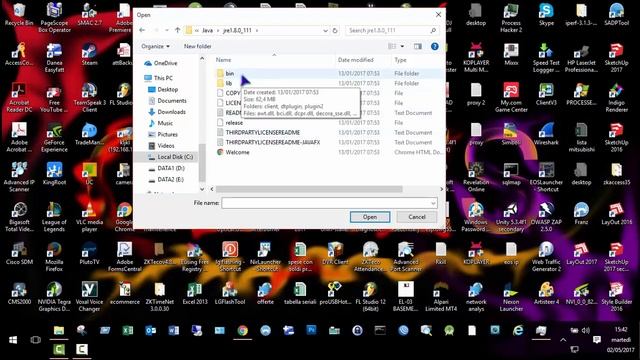Click the taskbar volume icon
640x360 pixels.
pos(586,330)
